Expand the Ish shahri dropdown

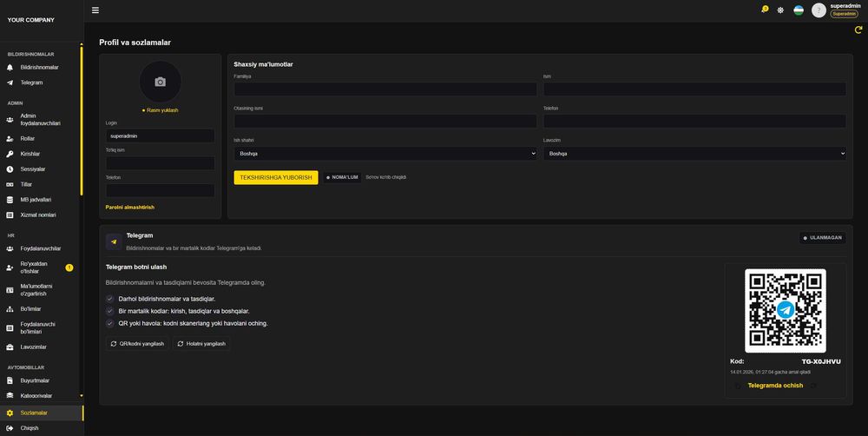click(x=385, y=154)
